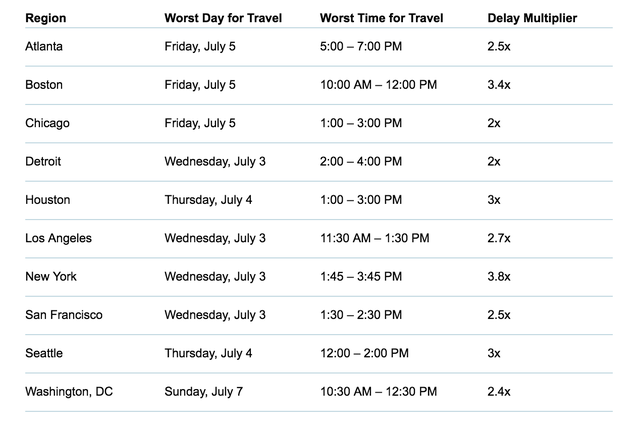The width and height of the screenshot is (636, 428).
Task: Click the Delay Multiplier column header
Action: [x=532, y=18]
